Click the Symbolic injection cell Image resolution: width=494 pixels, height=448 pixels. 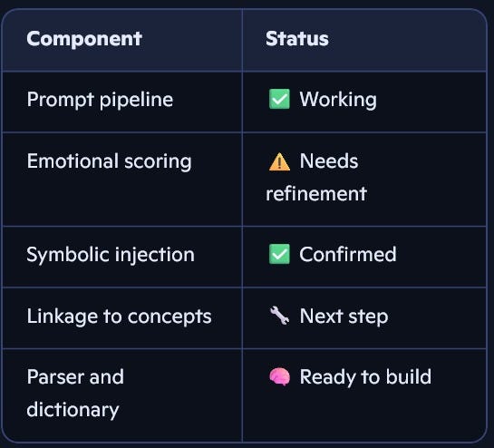click(x=122, y=257)
